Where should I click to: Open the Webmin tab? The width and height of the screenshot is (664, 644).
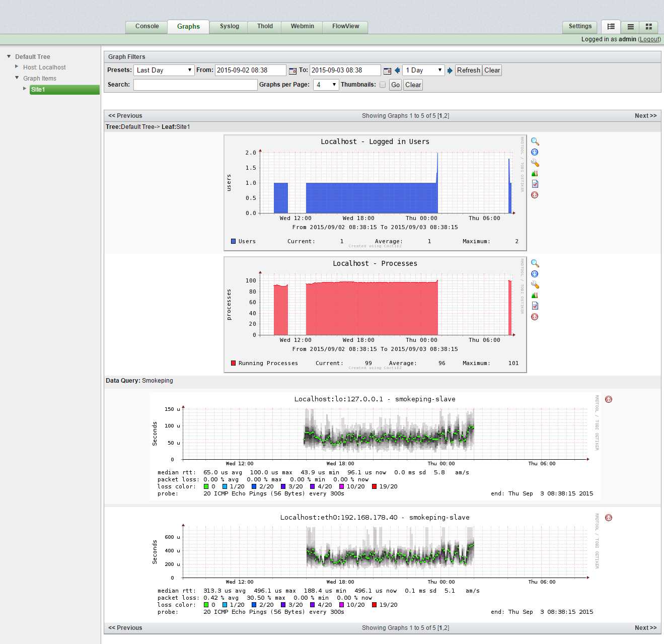click(302, 27)
